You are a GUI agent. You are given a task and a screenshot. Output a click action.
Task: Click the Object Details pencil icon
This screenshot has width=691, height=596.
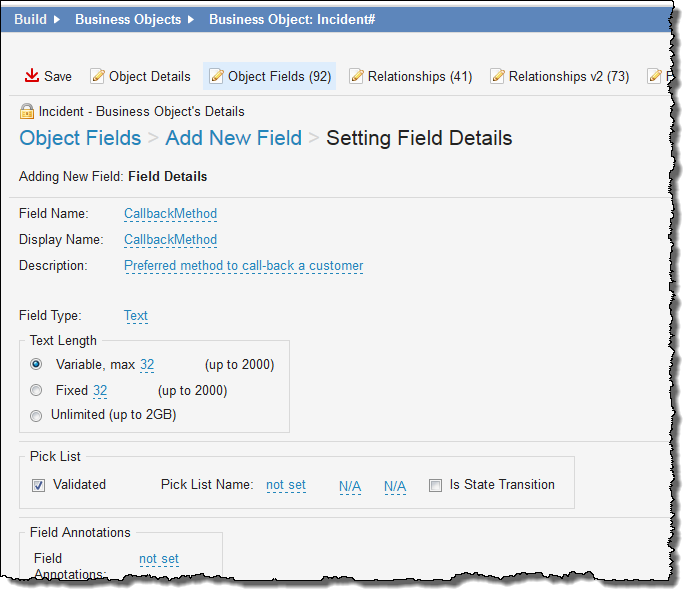97,76
